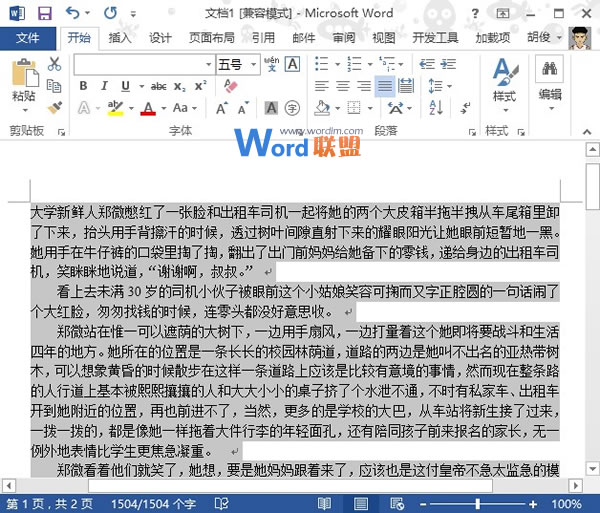Expand bullet list options arrow
Viewport: 600px width, 513px height.
pos(338,64)
